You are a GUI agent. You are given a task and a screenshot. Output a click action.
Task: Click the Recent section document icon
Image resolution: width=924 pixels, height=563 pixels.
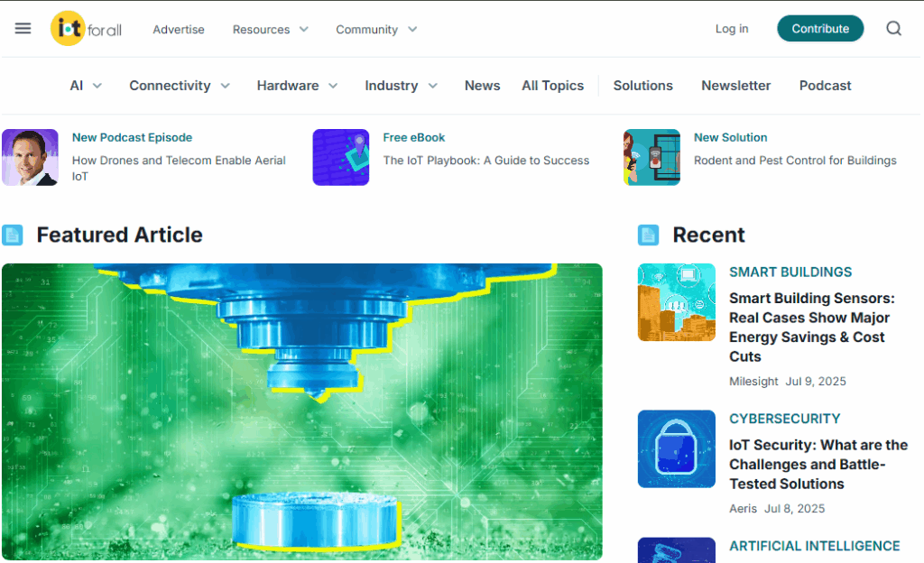648,235
